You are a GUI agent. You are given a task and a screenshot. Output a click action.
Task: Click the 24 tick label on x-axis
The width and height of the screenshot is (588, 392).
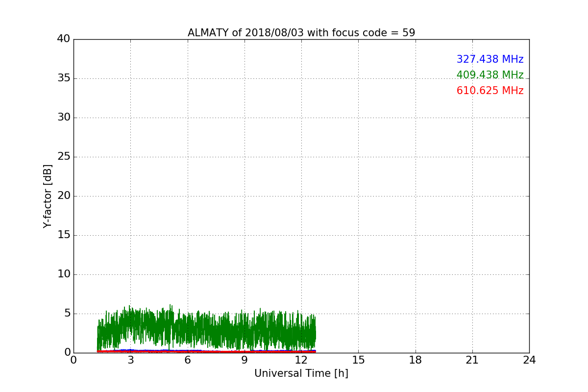tap(529, 360)
